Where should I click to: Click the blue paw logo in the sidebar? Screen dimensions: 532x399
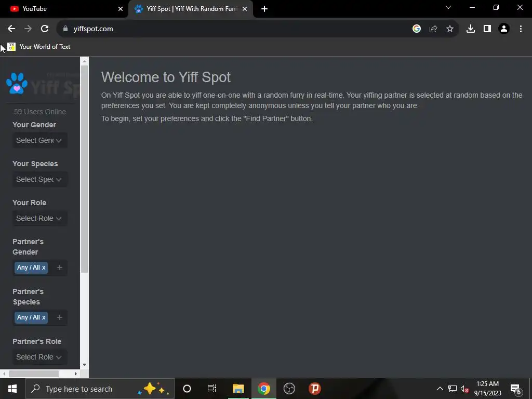point(17,83)
